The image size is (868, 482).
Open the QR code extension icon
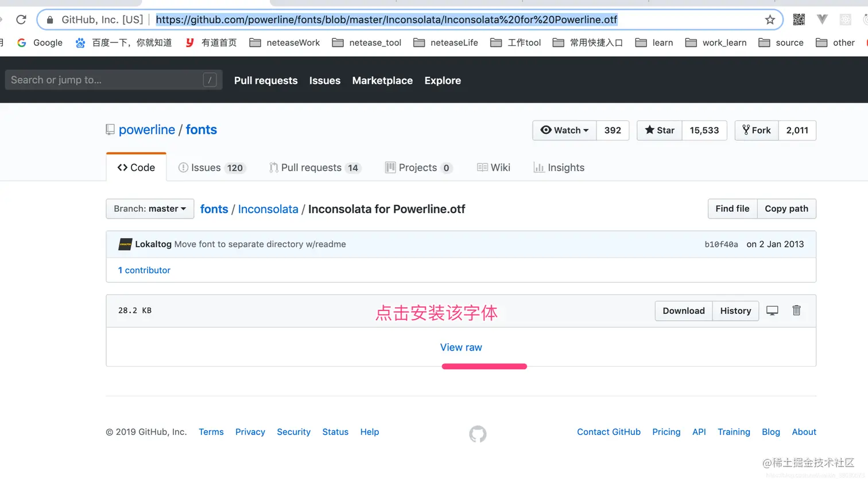pyautogui.click(x=799, y=20)
